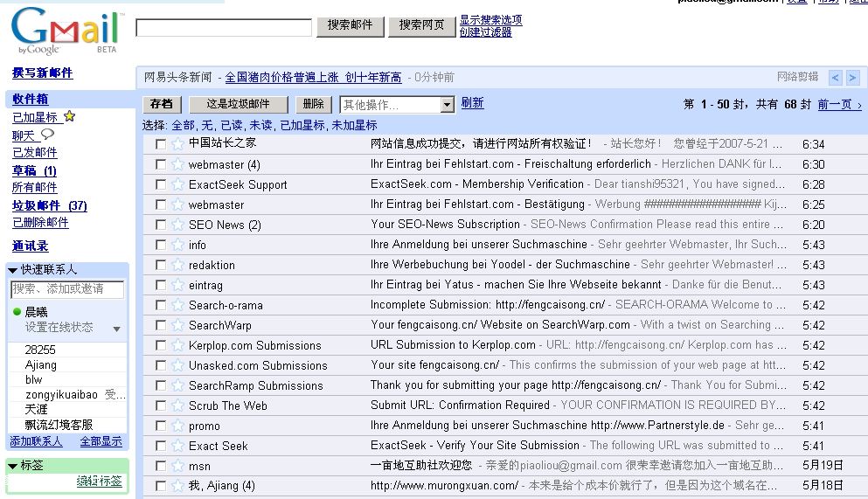Open the 草稿 (1) drafts folder
This screenshot has height=499, width=868.
pyautogui.click(x=34, y=170)
